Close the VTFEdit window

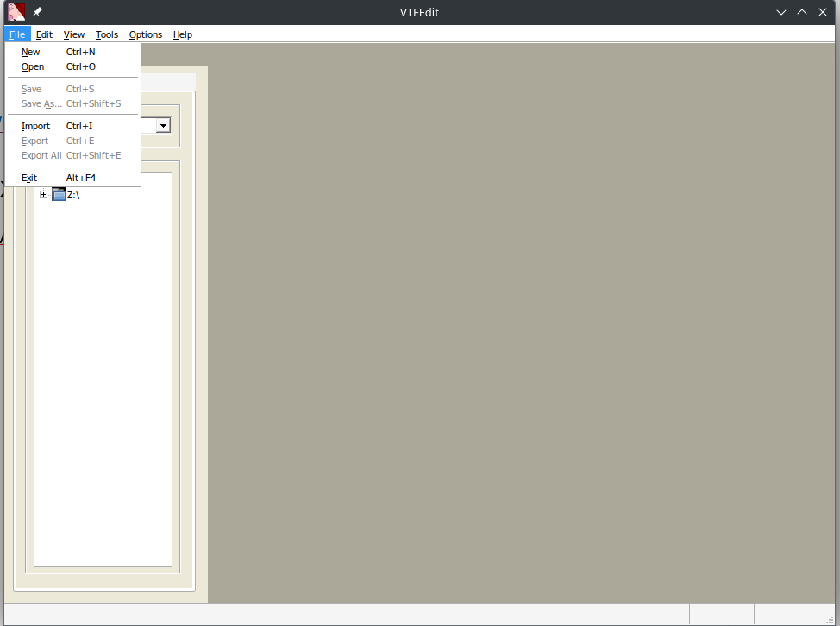(x=824, y=12)
